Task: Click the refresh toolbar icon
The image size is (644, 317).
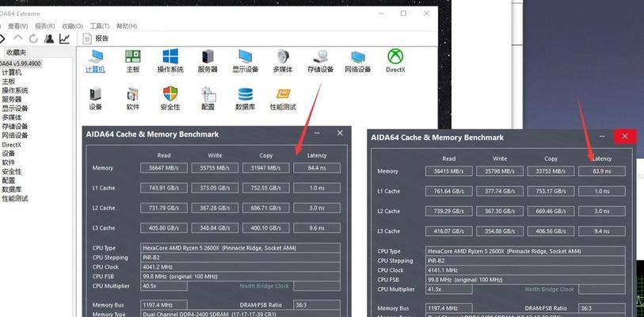Action: click(33, 39)
